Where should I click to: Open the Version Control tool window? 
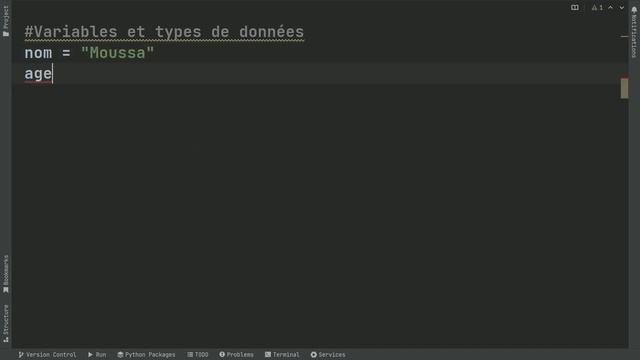tap(47, 355)
